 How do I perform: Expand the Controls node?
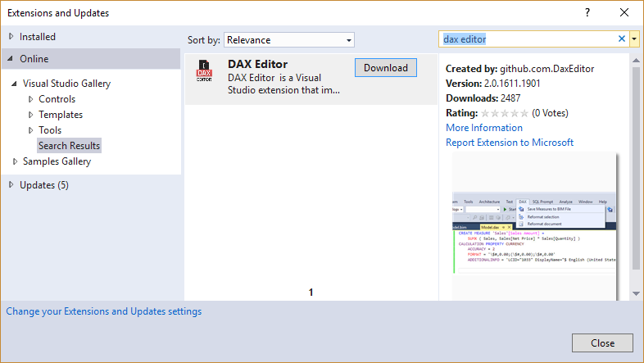(31, 99)
